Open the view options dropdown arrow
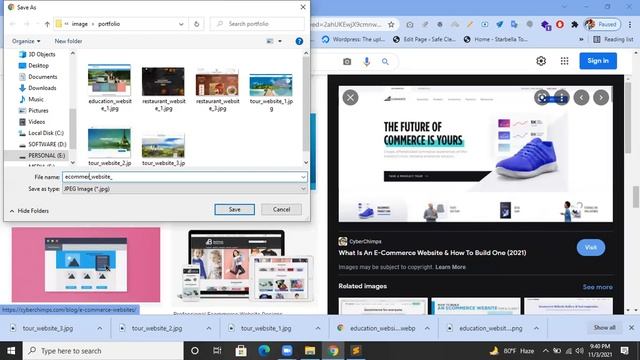This screenshot has height=360, width=640. [280, 41]
